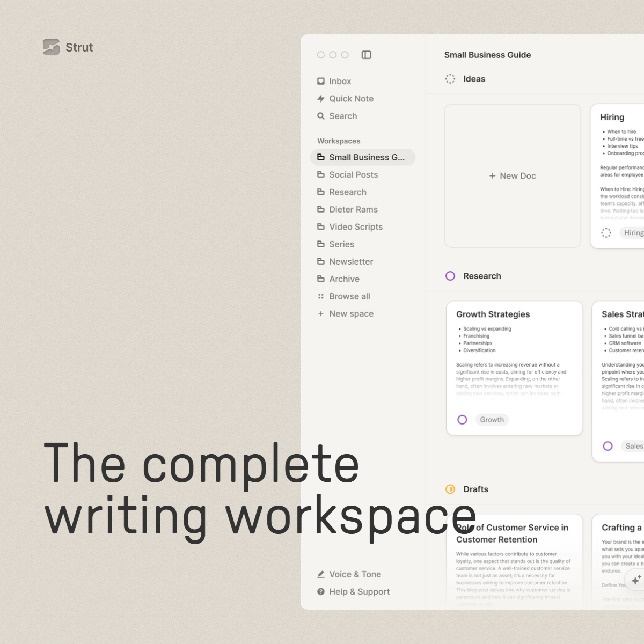Click the Archive folder icon

[x=321, y=279]
